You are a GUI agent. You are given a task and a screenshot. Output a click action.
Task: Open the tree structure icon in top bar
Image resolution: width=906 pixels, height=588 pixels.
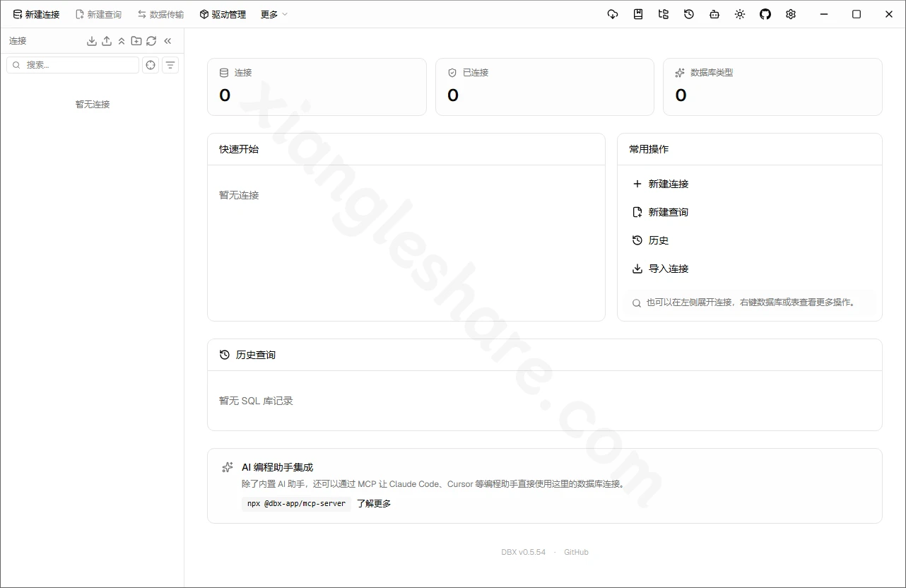click(x=664, y=14)
